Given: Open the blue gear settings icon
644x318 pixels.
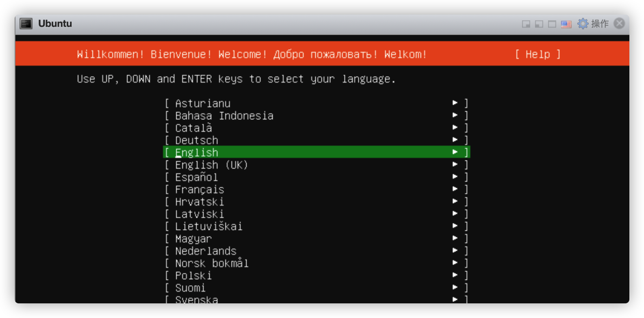Looking at the screenshot, I should tap(583, 24).
